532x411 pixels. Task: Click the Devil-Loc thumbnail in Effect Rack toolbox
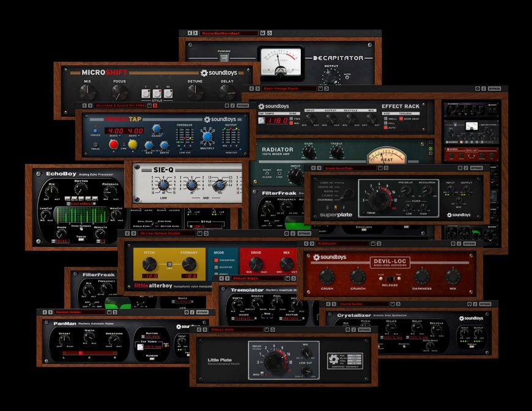(x=471, y=154)
